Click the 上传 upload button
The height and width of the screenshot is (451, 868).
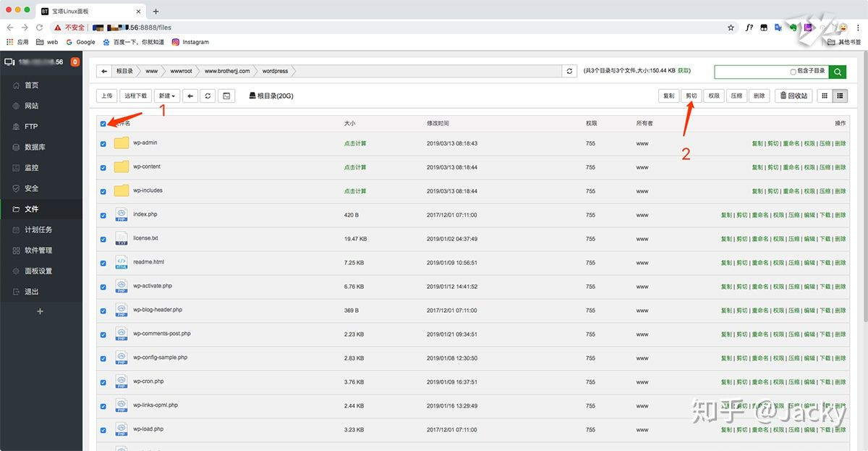106,96
